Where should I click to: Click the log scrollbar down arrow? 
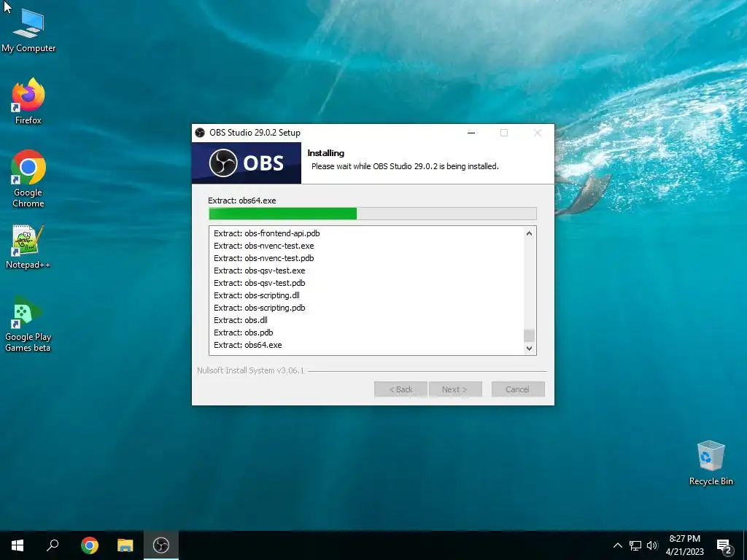529,348
